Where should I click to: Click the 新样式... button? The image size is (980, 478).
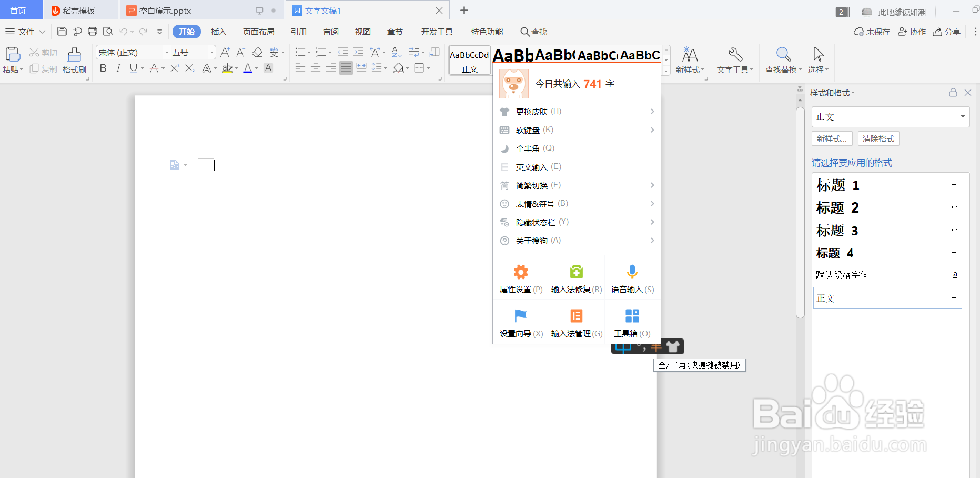coord(832,139)
